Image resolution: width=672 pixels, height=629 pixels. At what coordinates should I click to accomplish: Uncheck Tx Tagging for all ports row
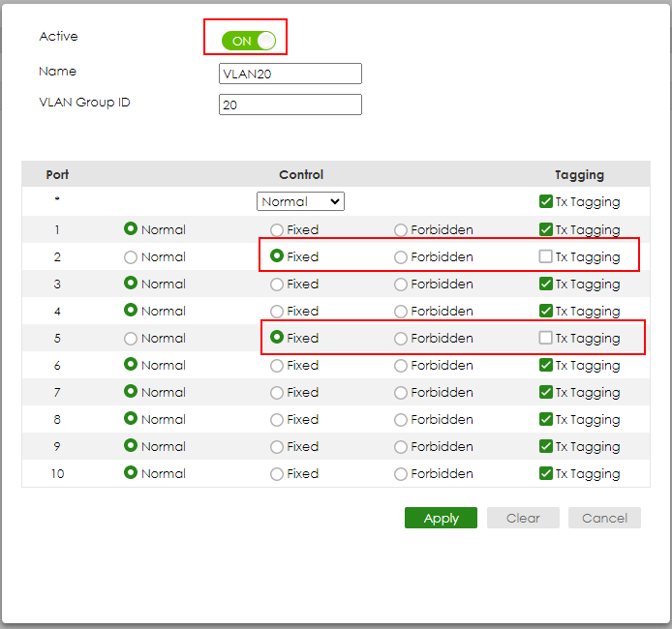[x=546, y=202]
